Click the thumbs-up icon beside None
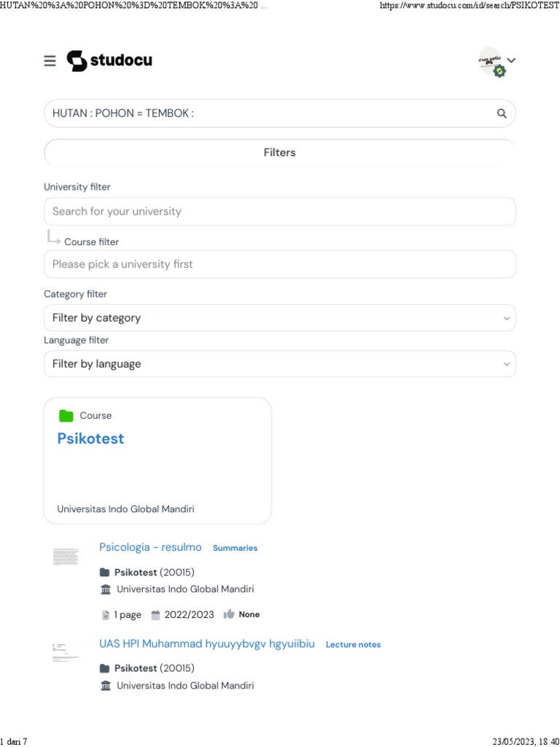Screen dimensions: 560x747 point(229,614)
